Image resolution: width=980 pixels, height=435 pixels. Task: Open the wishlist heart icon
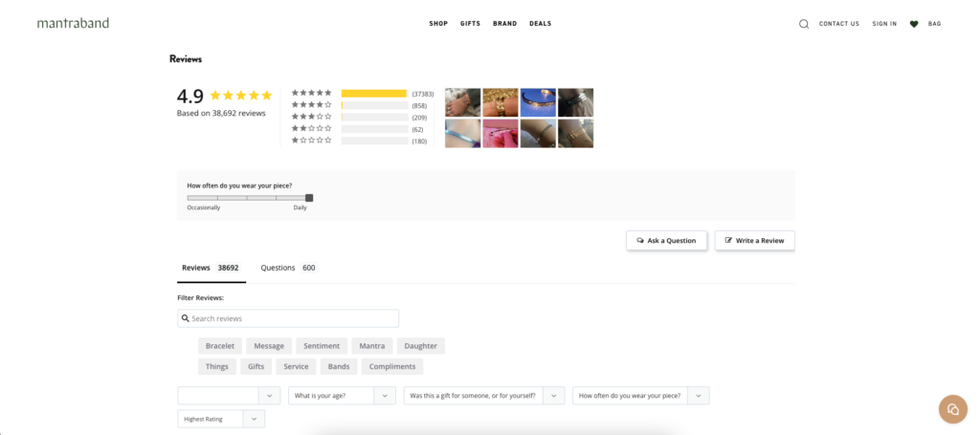(913, 24)
